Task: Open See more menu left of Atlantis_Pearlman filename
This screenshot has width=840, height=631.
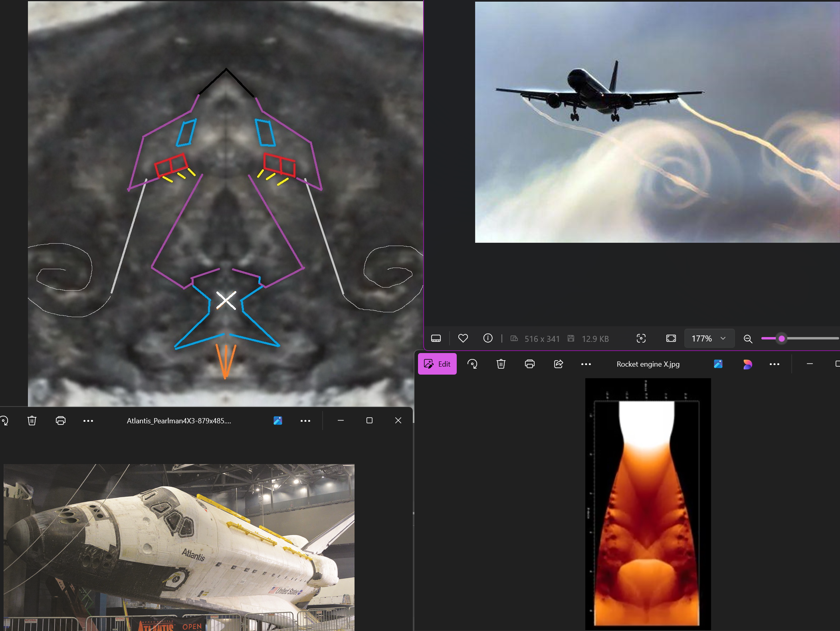Action: point(88,421)
